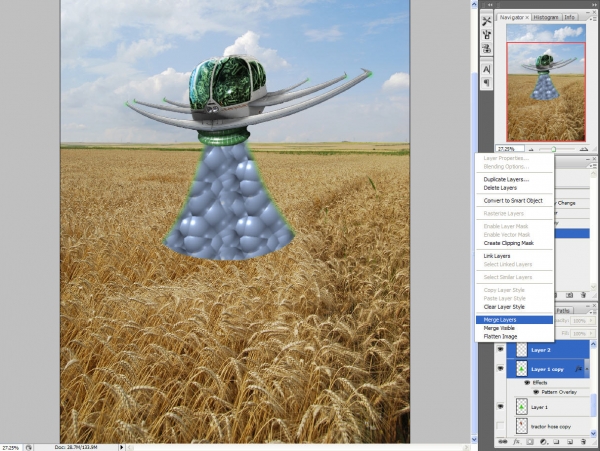Toggle Effects visibility eye under Layer 1 copy
Screen dimensions: 600x451
(x=527, y=383)
